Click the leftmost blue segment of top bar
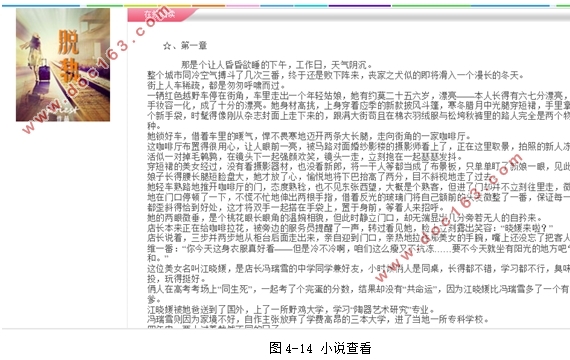This screenshot has width=570, height=360. 41,6
